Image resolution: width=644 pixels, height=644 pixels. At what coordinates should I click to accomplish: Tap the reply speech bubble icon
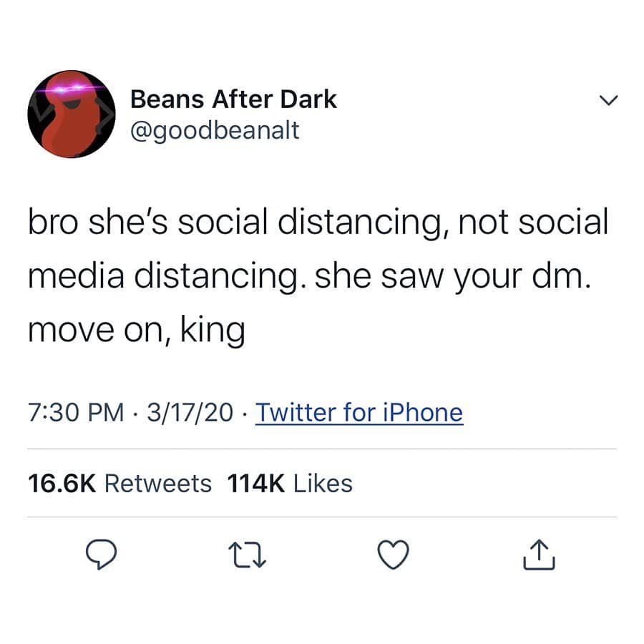(101, 554)
